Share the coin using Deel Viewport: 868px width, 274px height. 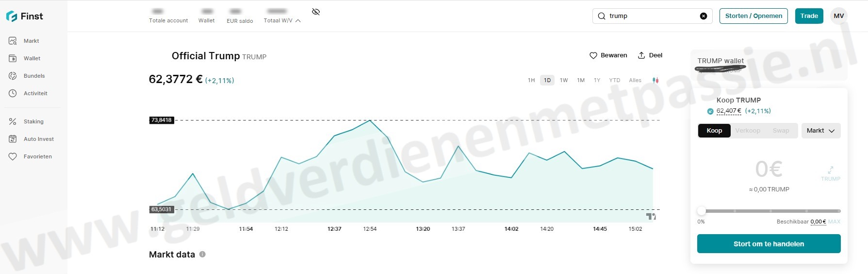[x=650, y=55]
